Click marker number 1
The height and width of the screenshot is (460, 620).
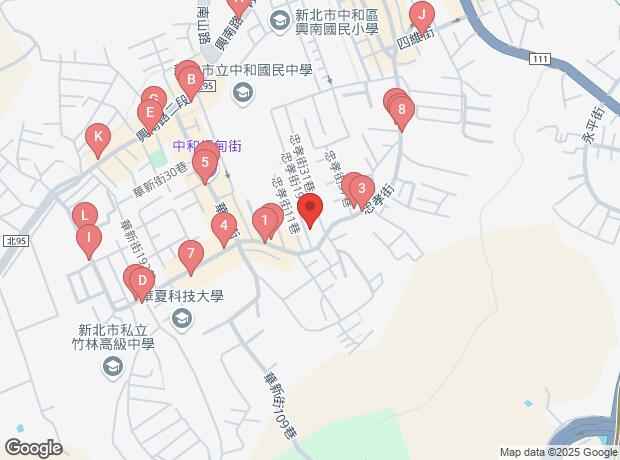[x=265, y=223]
